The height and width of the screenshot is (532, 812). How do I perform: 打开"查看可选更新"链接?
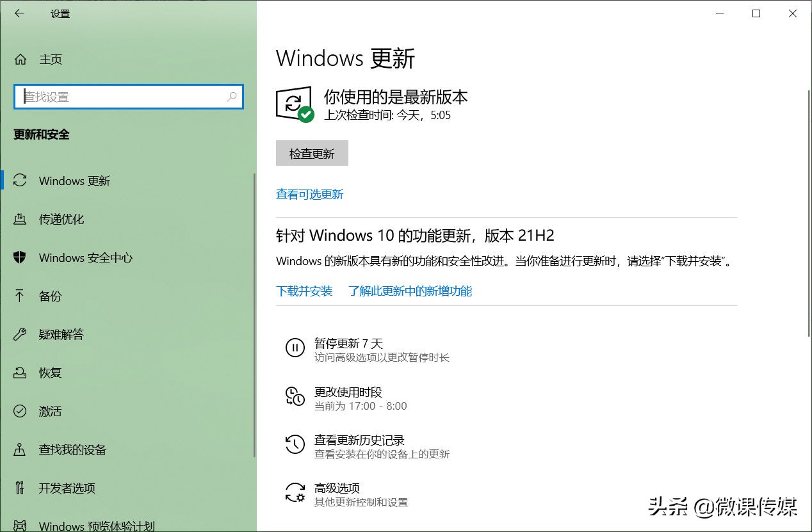(x=309, y=194)
